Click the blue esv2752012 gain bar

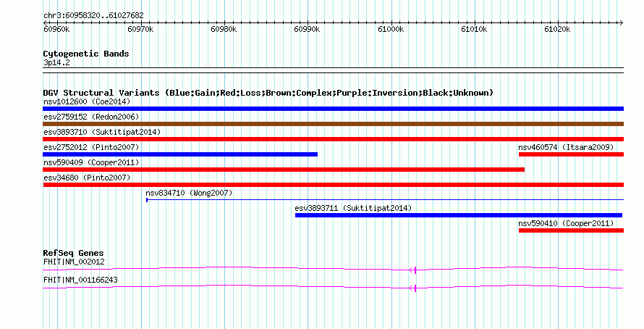[x=180, y=154]
